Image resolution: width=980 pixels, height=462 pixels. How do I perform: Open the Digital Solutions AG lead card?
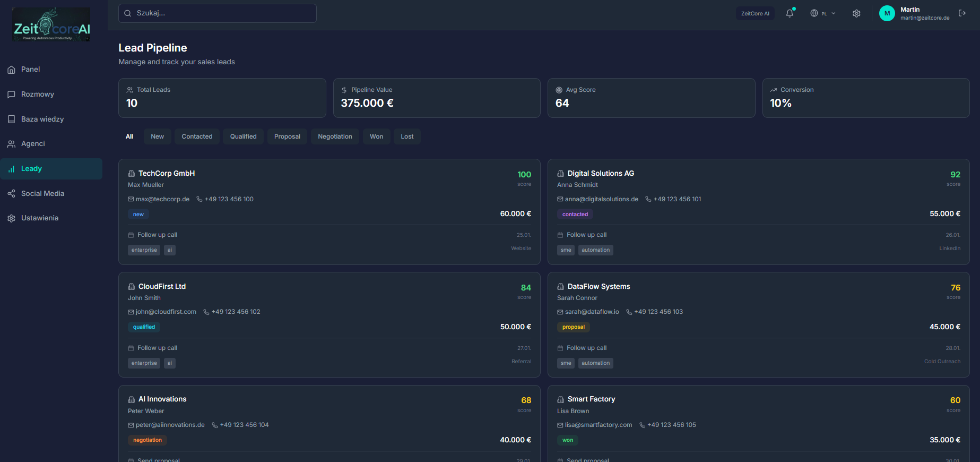601,174
